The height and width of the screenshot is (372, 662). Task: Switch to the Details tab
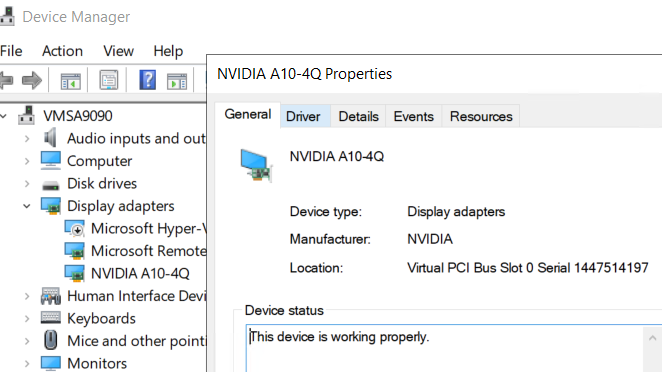358,117
